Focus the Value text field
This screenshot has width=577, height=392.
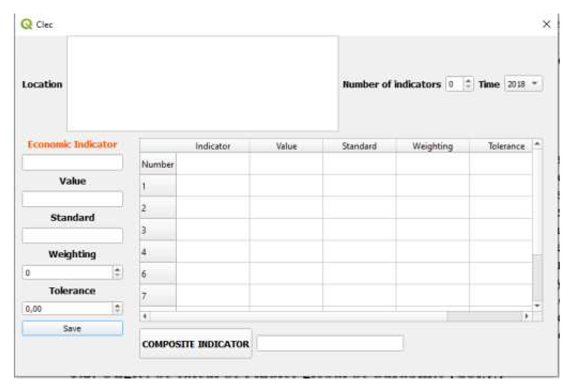tap(72, 199)
